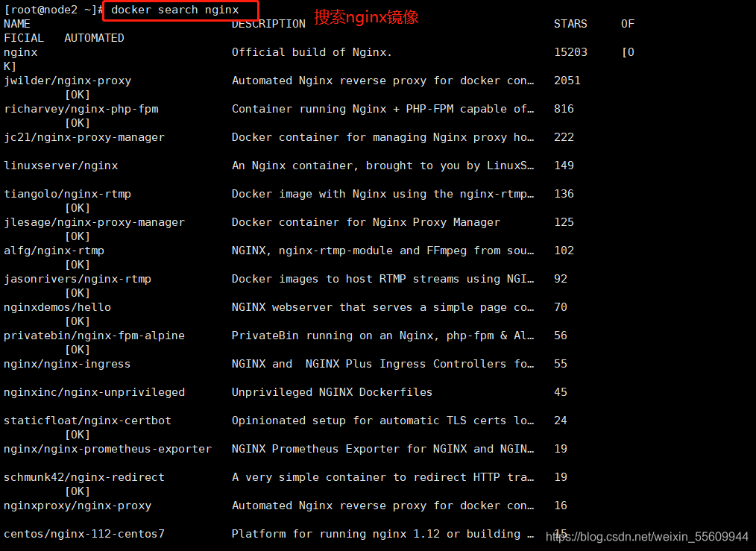Select the nginxinc/nginx-unprivileged image name

coord(95,392)
